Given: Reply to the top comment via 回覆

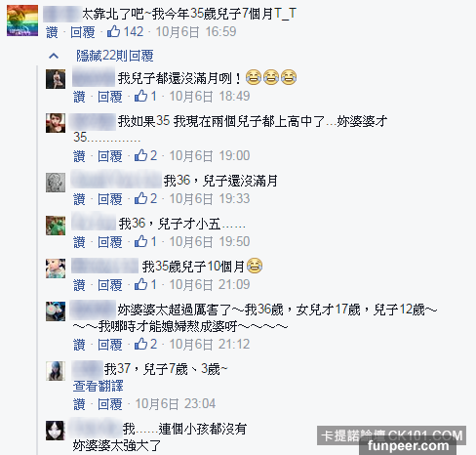Looking at the screenshot, I should (x=83, y=32).
